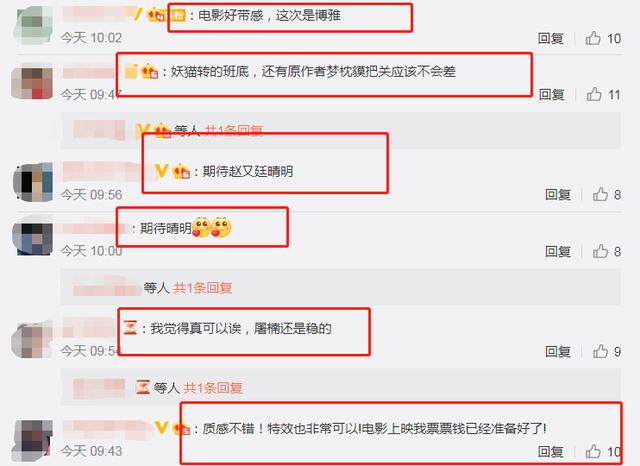The width and height of the screenshot is (640, 466).
Task: Thumbs-up the 质感不错 comment
Action: [x=593, y=451]
